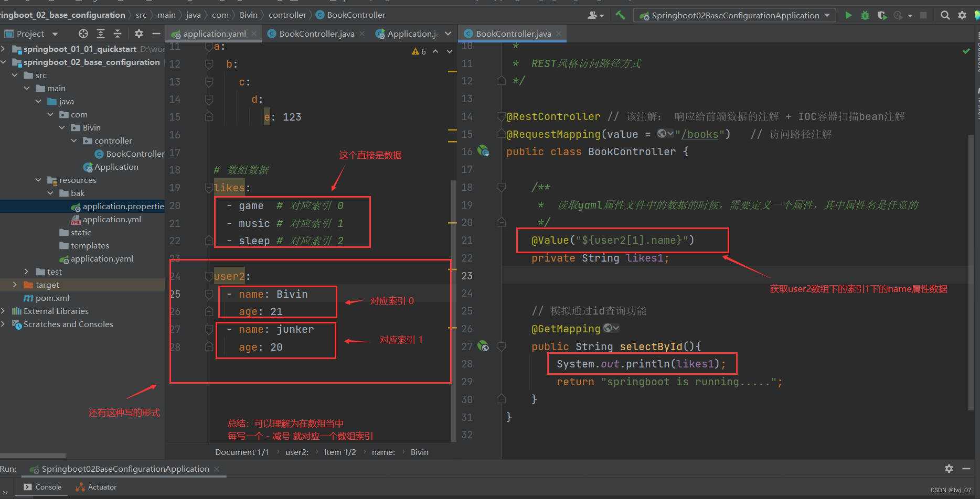This screenshot has height=499, width=980.
Task: Run Springboot02BaseConfigurationApplication with the green play icon
Action: pyautogui.click(x=848, y=15)
